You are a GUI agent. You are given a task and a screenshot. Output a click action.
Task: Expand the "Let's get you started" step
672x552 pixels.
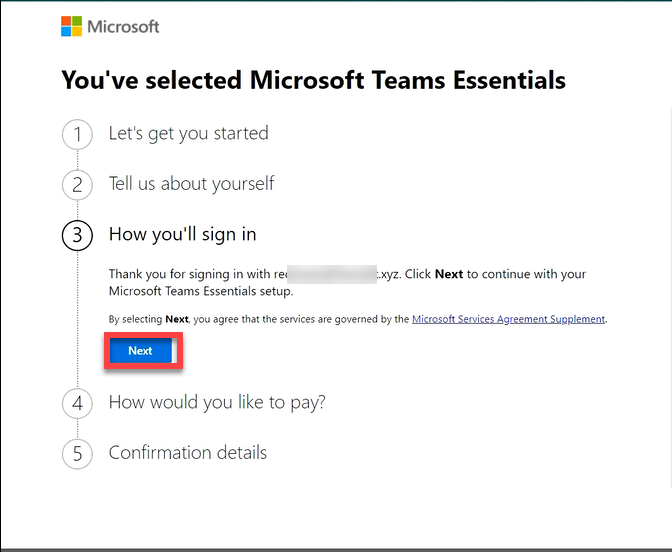189,133
